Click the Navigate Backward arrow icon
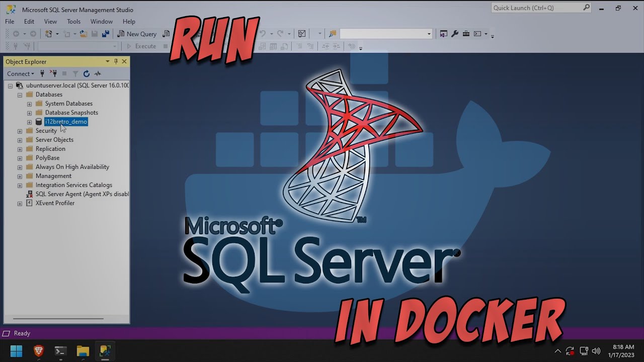Viewport: 644px width, 362px height. click(16, 34)
